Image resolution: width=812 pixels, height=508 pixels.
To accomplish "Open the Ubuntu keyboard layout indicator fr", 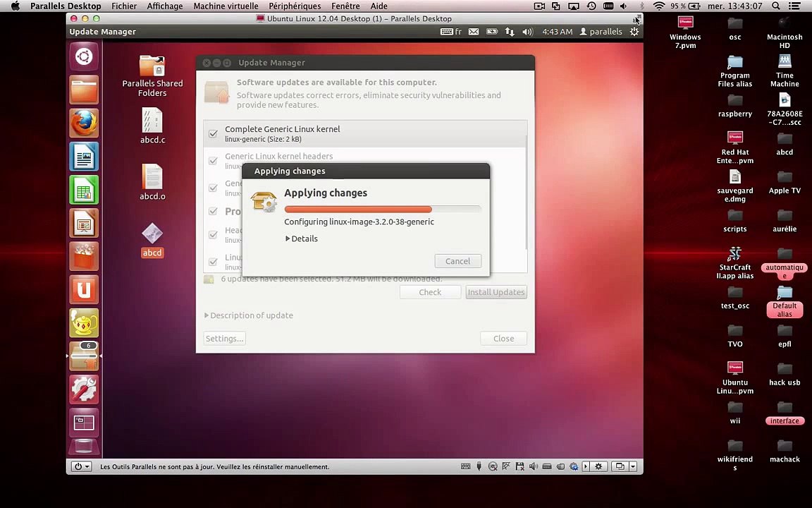I will point(451,32).
